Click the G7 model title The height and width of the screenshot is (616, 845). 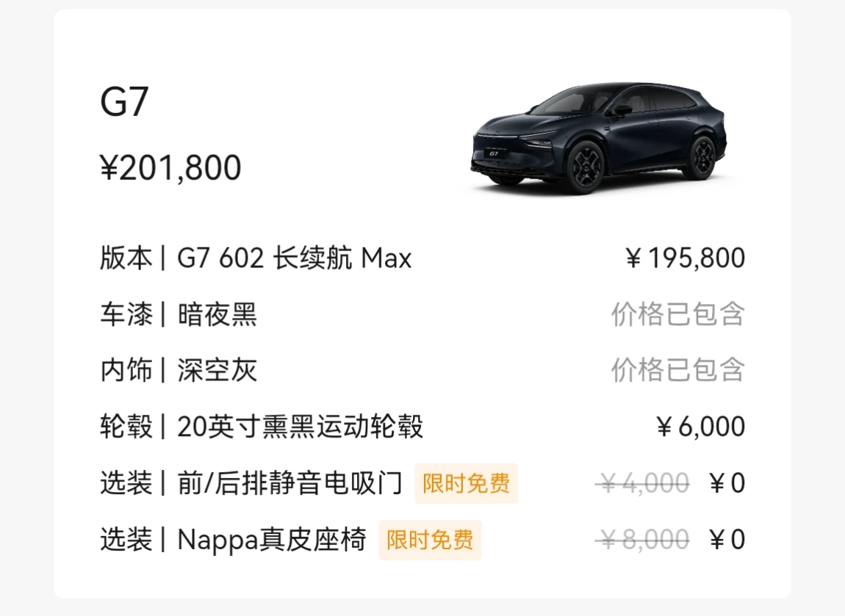(124, 102)
